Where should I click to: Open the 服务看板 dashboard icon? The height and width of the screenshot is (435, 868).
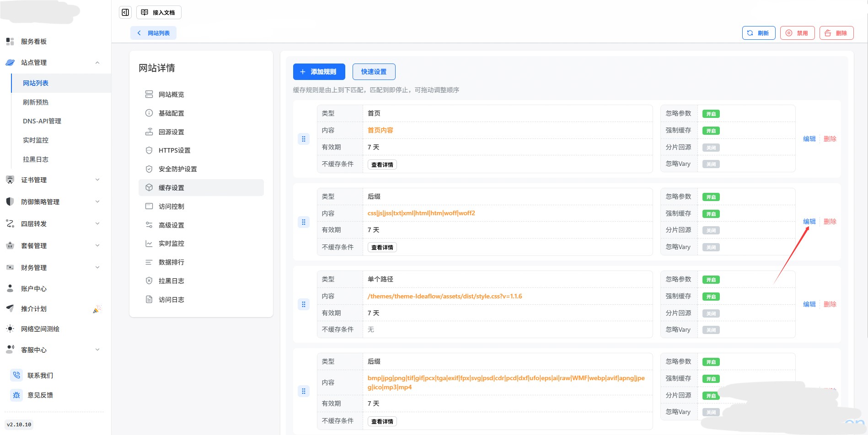point(10,42)
